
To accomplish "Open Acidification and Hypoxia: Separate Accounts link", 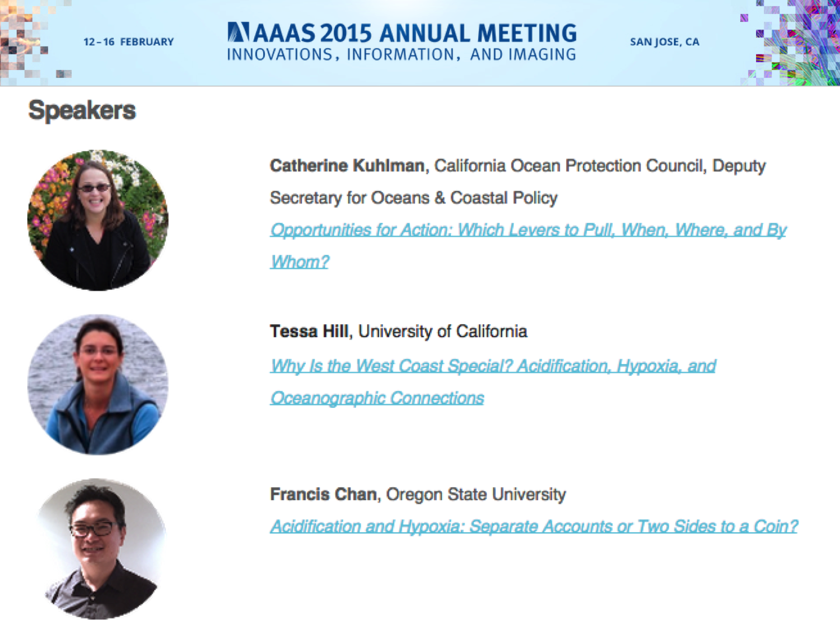I will point(534,527).
